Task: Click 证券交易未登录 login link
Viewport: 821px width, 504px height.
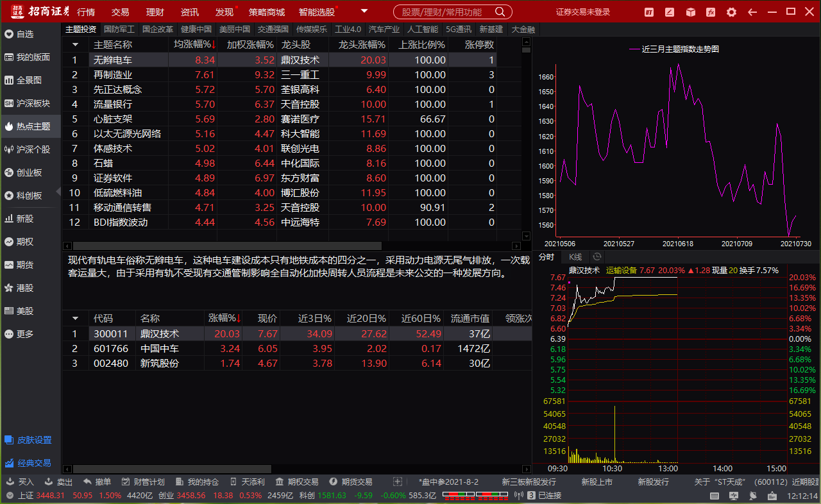Action: click(x=583, y=12)
